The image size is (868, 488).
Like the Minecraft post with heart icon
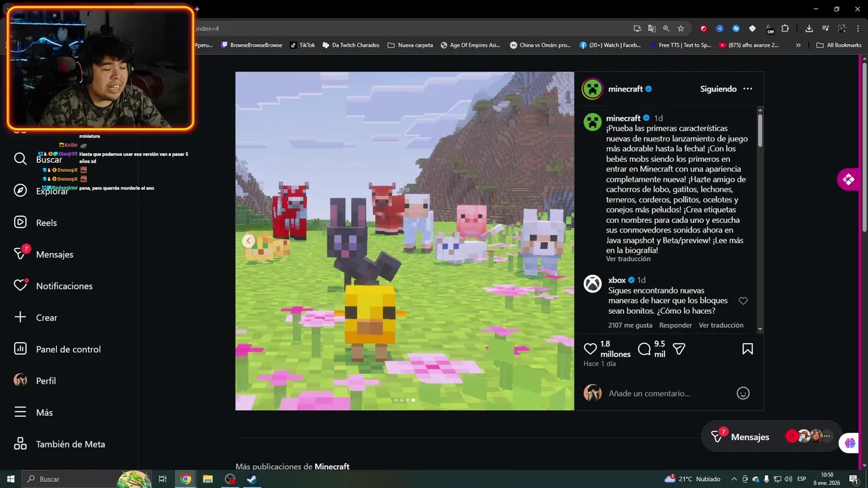(x=591, y=349)
